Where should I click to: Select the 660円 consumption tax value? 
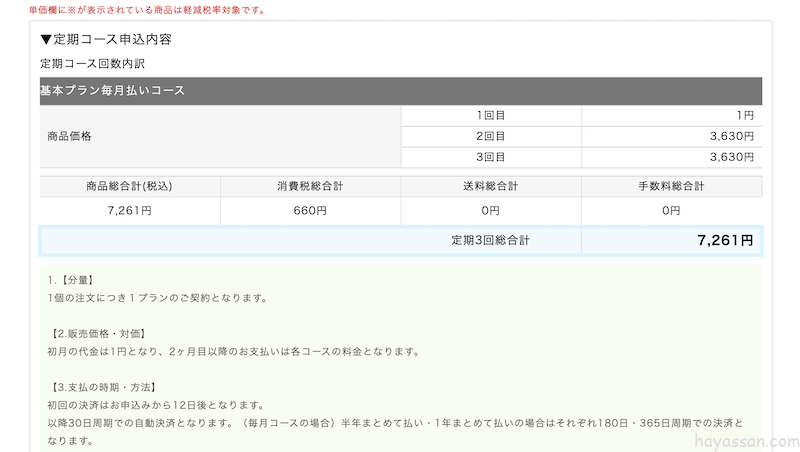[310, 211]
